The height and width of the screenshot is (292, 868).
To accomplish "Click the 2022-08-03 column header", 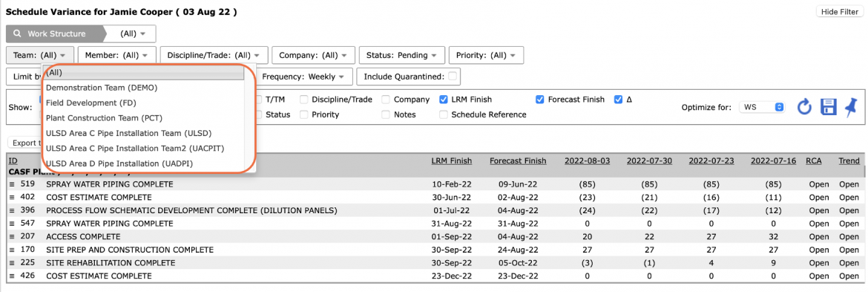I will pyautogui.click(x=587, y=160).
